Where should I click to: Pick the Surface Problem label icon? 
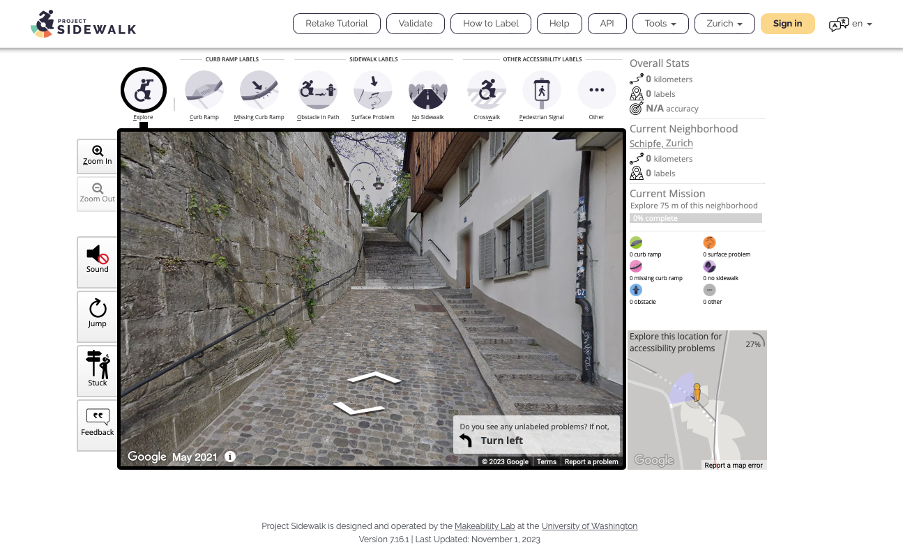tap(373, 91)
